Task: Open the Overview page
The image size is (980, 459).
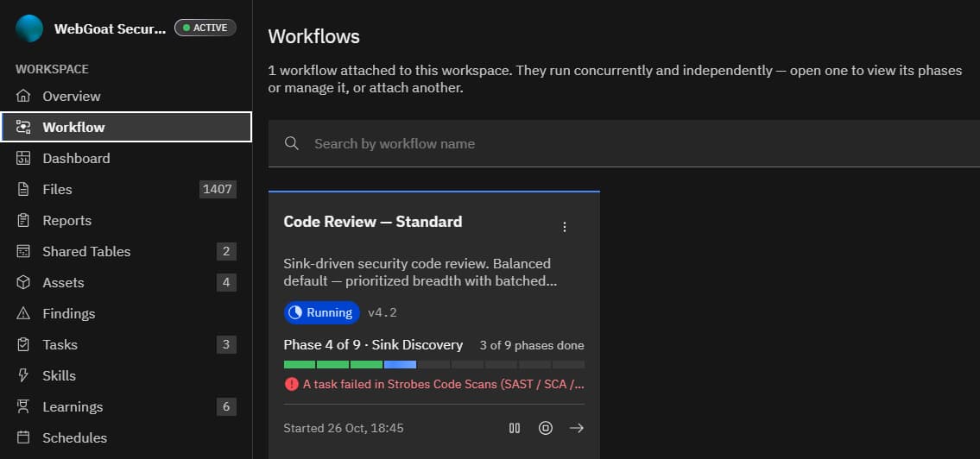Action: pos(126,96)
